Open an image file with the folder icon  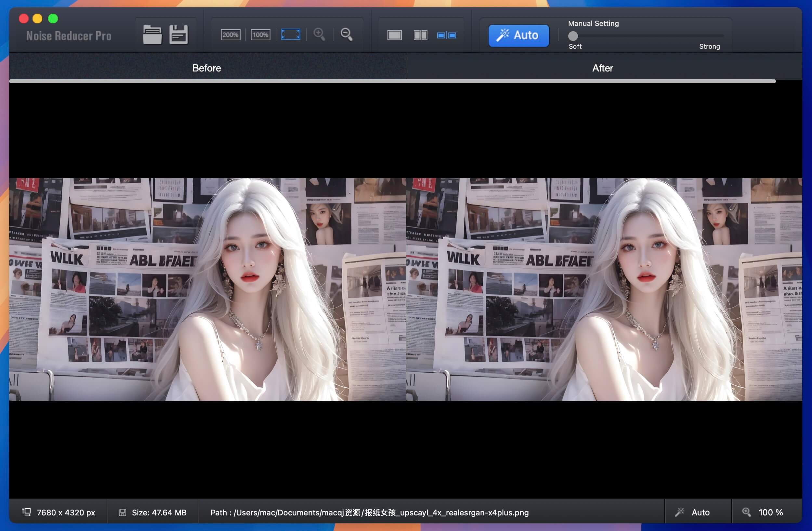coord(152,35)
